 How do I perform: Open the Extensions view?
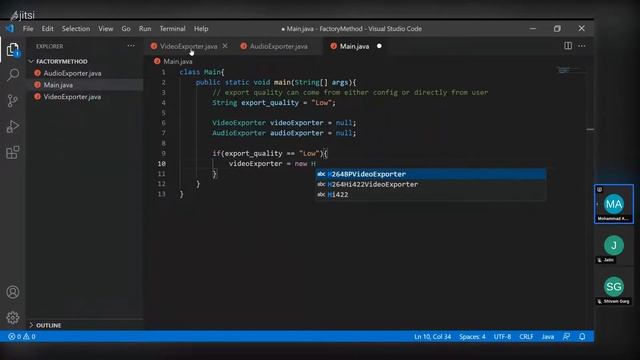13,152
